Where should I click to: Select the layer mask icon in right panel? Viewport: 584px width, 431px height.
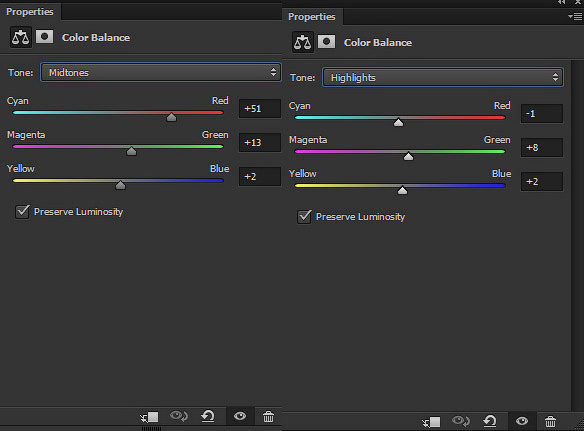[326, 42]
